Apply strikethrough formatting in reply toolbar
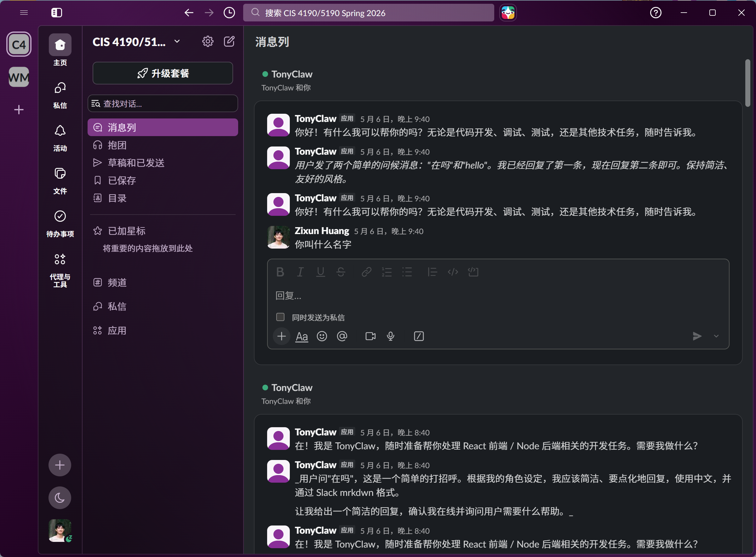This screenshot has height=557, width=756. [341, 272]
